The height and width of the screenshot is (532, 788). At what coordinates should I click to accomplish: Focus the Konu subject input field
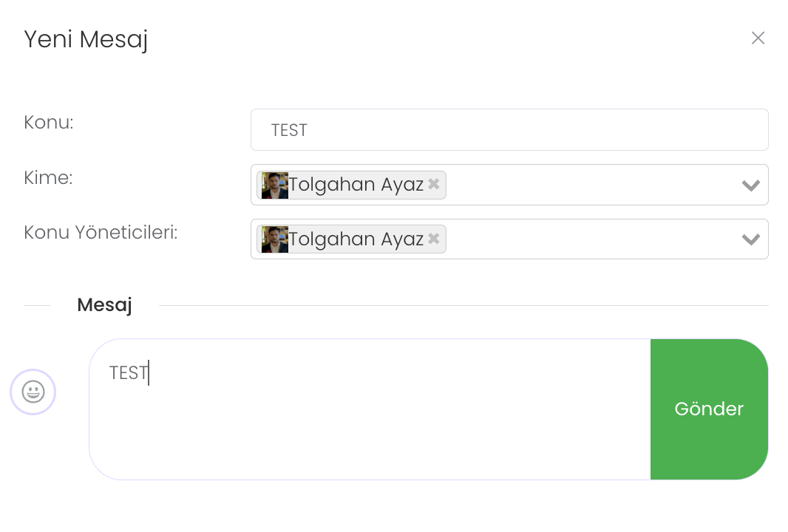click(509, 130)
